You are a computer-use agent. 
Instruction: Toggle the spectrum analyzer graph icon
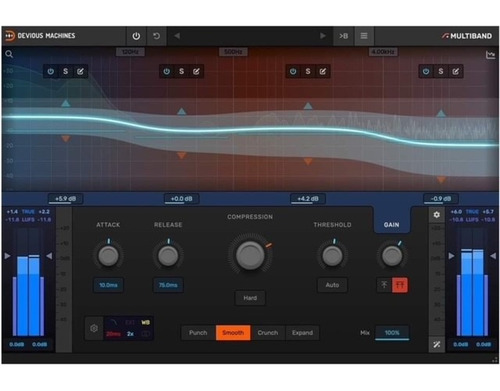coord(490,55)
